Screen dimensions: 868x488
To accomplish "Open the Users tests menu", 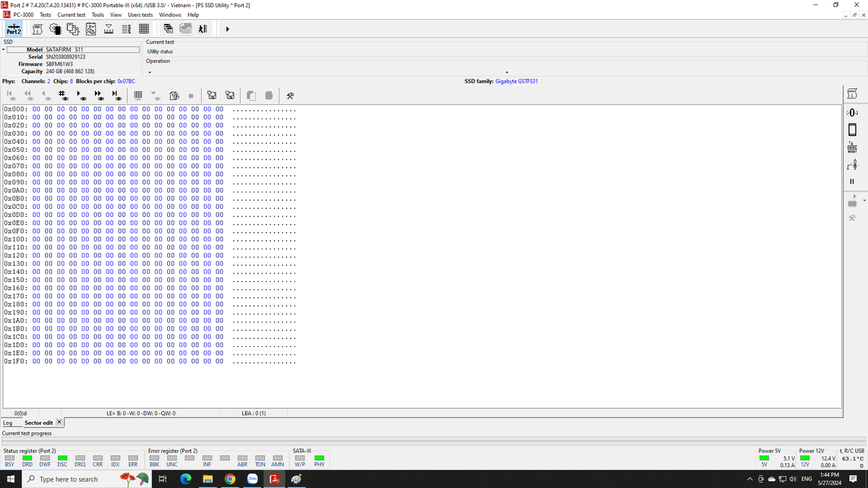I will coord(140,14).
